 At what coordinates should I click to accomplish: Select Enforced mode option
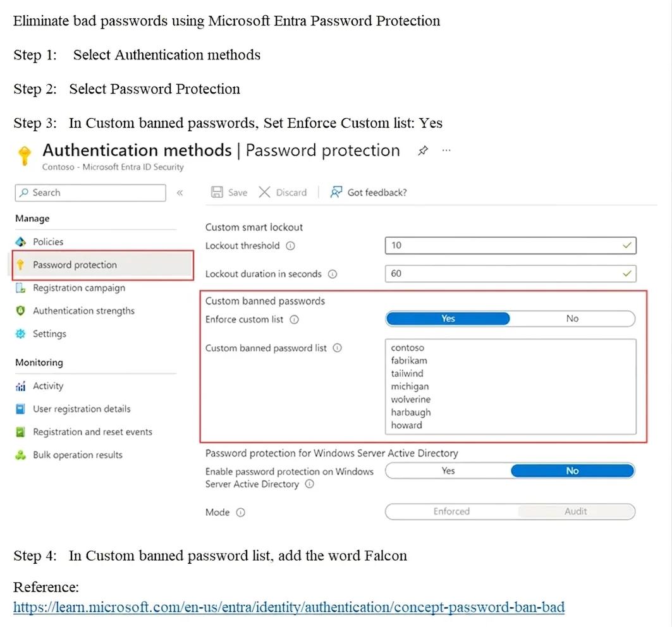point(451,511)
